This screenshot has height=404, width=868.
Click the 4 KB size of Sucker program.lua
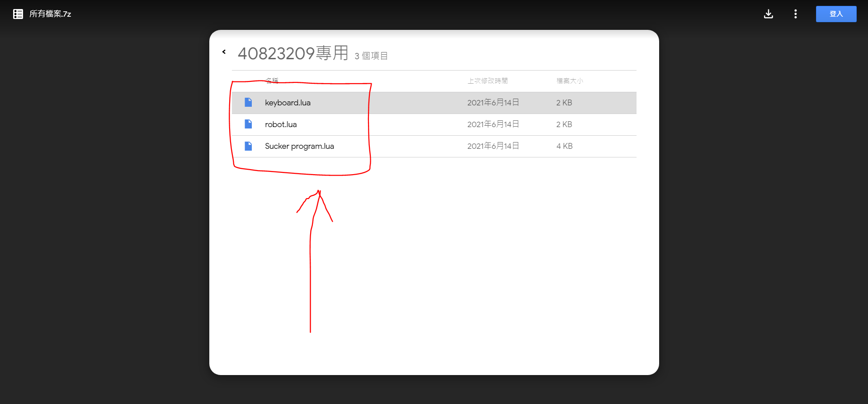click(x=564, y=146)
